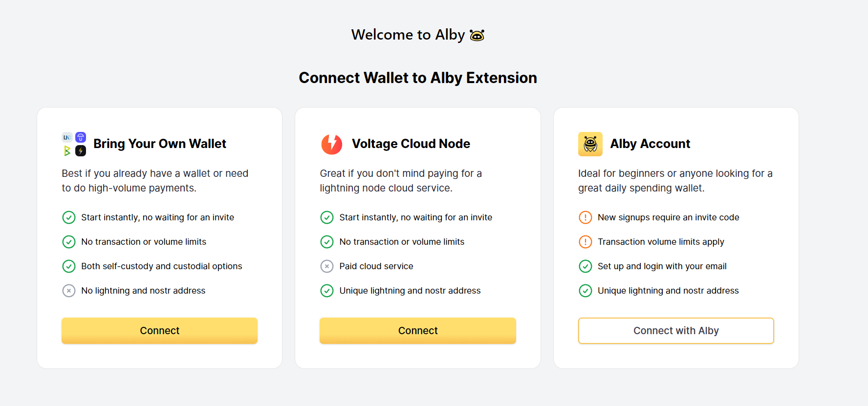This screenshot has height=406, width=868.
Task: Click the green B wallet icon
Action: coord(67,151)
